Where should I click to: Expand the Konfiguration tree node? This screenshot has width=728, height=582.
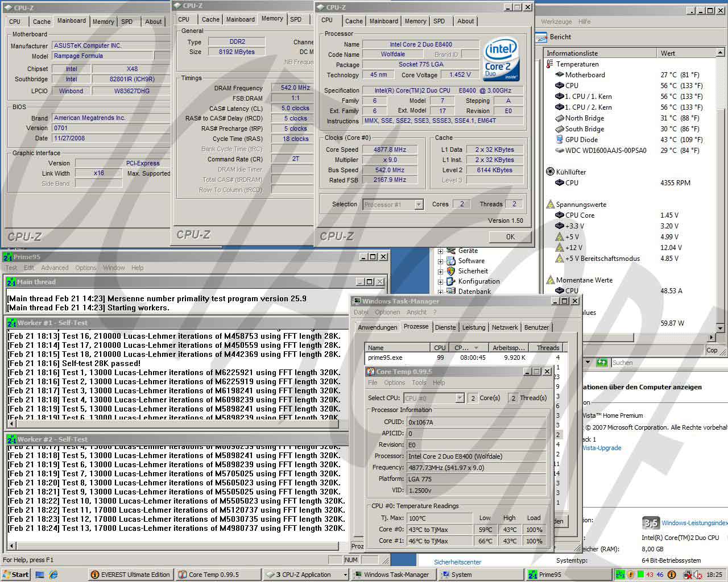(440, 281)
